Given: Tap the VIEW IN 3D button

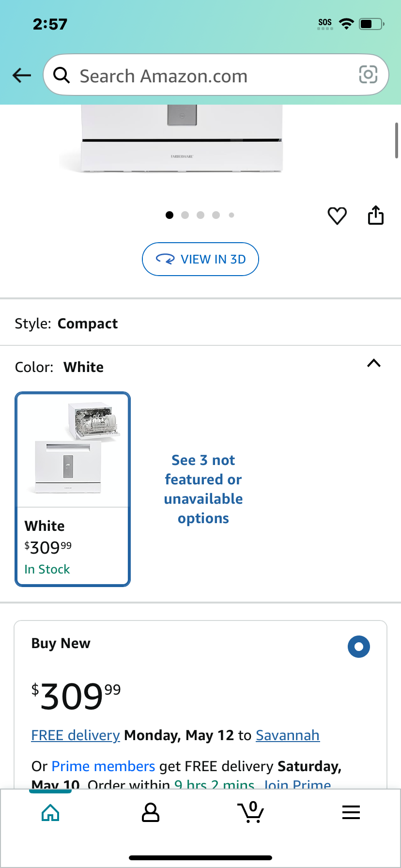Looking at the screenshot, I should point(200,259).
